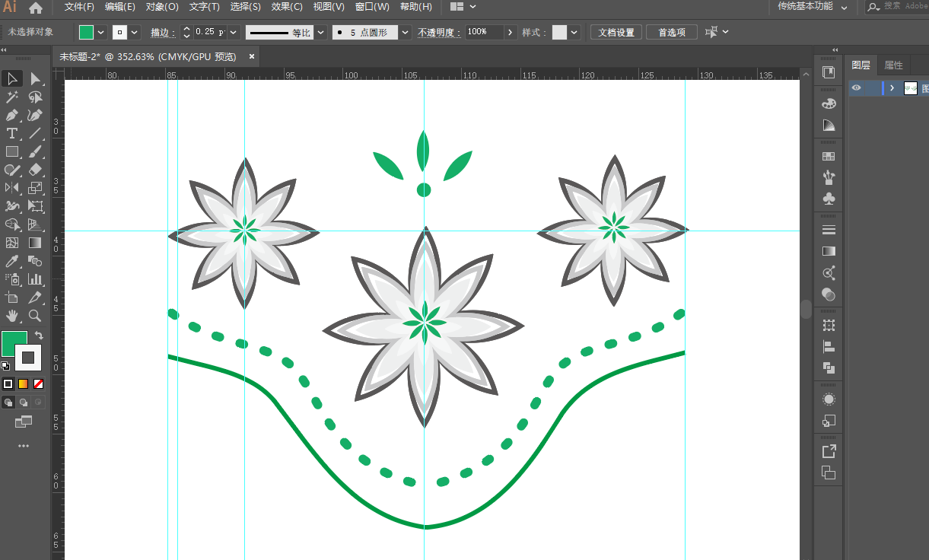Hide the layer using eye icon

[857, 88]
